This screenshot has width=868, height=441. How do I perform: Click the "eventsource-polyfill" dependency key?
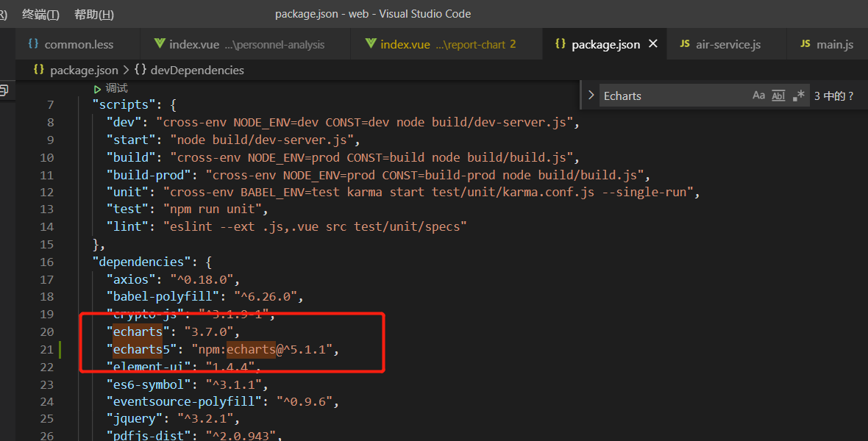tap(184, 401)
